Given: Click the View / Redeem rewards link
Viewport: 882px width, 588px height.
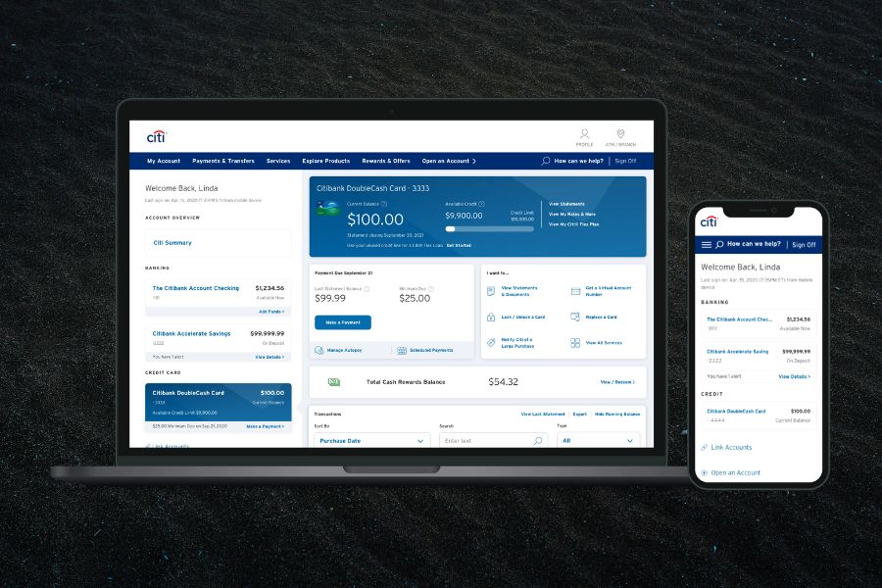Looking at the screenshot, I should coord(616,382).
